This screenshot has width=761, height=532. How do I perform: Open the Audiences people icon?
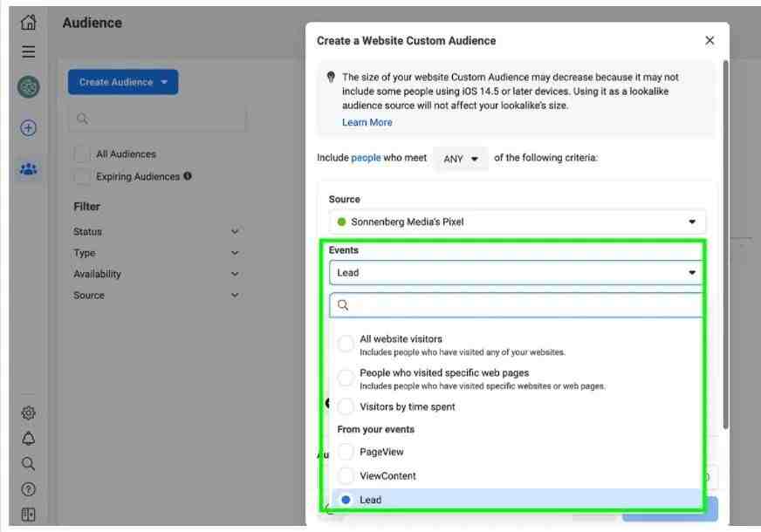(x=28, y=169)
